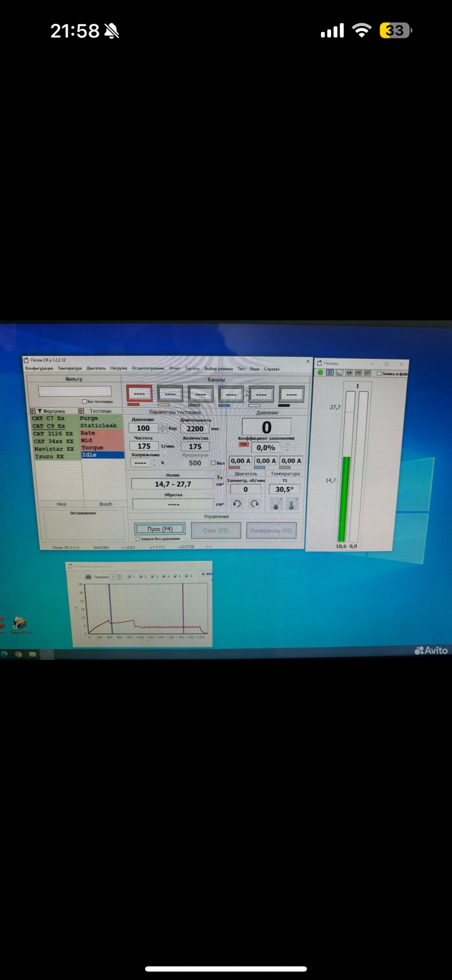The image size is (452, 980).
Task: Toggle the Все тестпланы checkbox
Action: [85, 402]
